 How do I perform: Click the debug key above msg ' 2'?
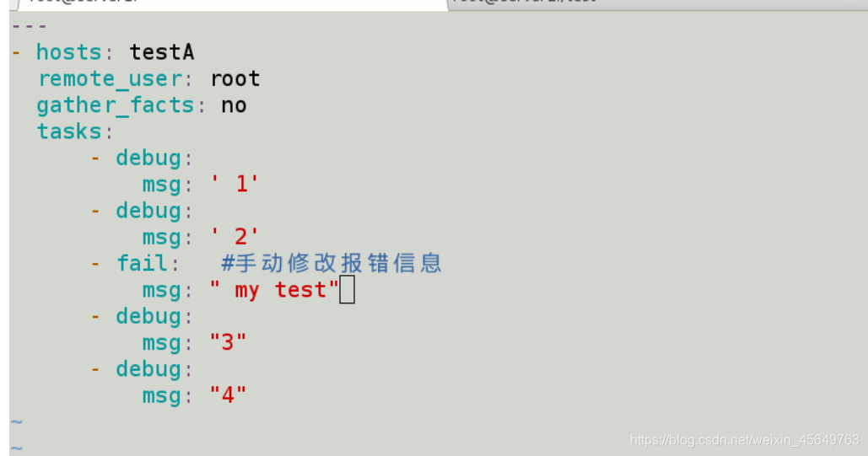[x=154, y=212]
